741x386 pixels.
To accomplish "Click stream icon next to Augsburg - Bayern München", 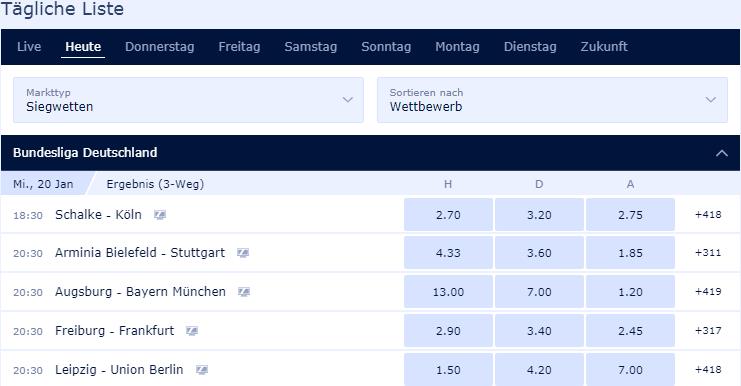I will [x=244, y=292].
